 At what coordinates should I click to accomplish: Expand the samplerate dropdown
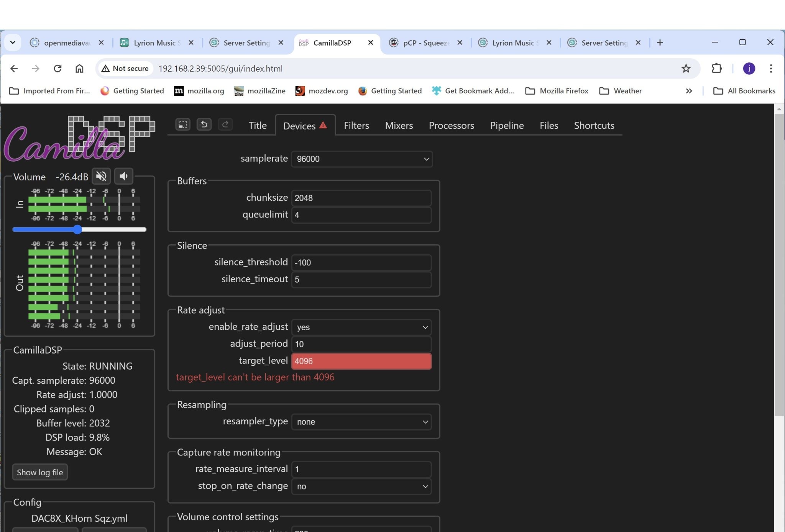(x=362, y=159)
